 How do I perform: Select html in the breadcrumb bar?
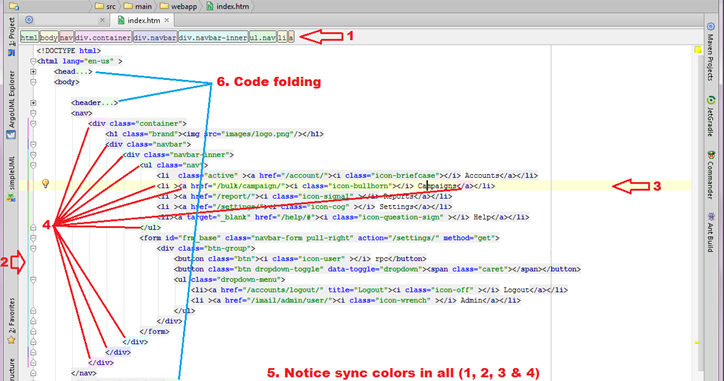click(x=29, y=37)
